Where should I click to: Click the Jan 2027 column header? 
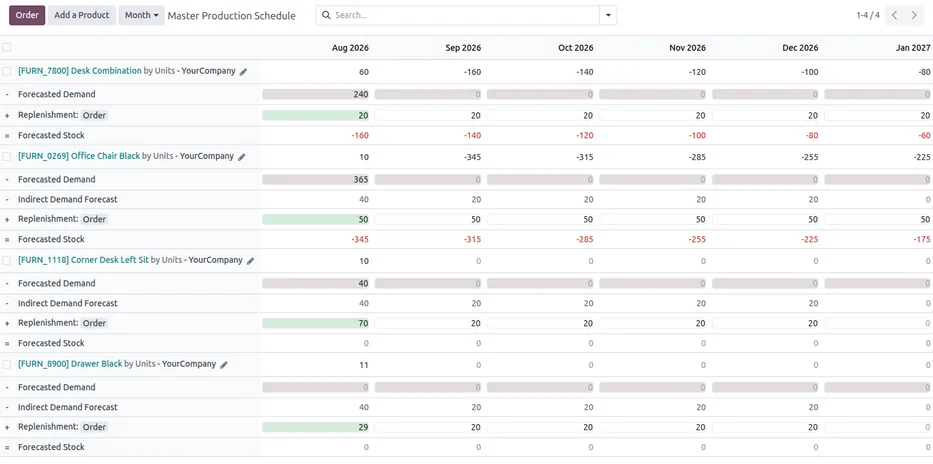(x=913, y=48)
